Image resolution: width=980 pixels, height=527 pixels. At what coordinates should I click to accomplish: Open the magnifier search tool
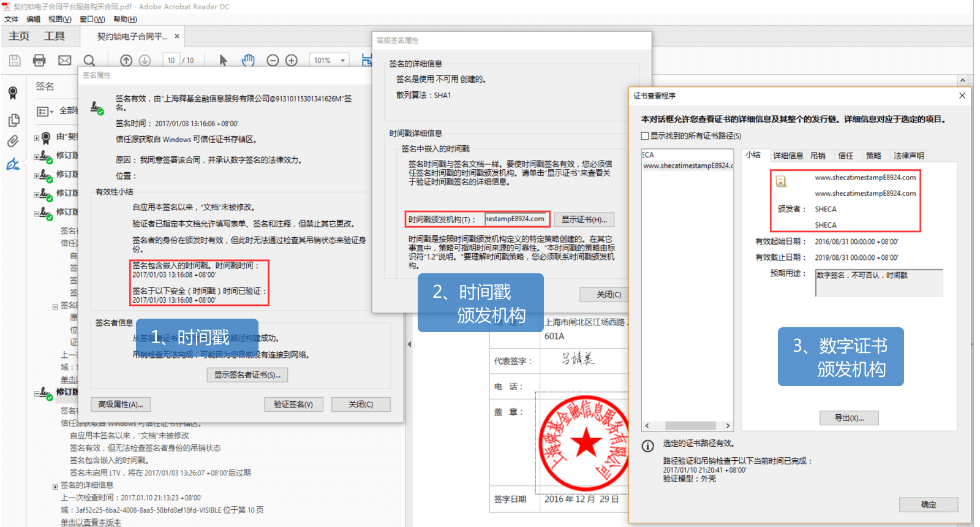pyautogui.click(x=89, y=60)
